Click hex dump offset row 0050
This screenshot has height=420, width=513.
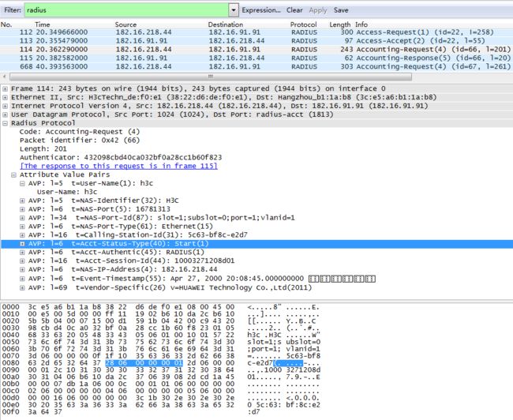click(x=10, y=342)
